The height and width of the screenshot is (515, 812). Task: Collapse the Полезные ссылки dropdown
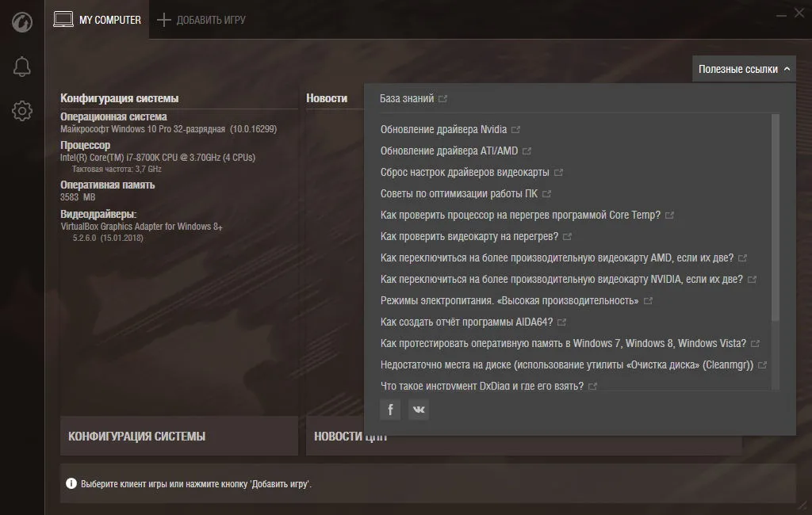[744, 69]
